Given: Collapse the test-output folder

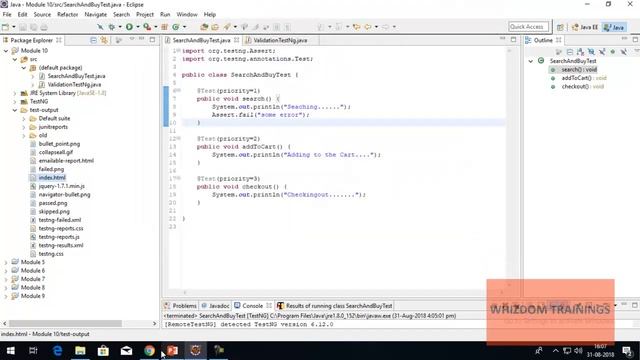Looking at the screenshot, I should coord(15,110).
